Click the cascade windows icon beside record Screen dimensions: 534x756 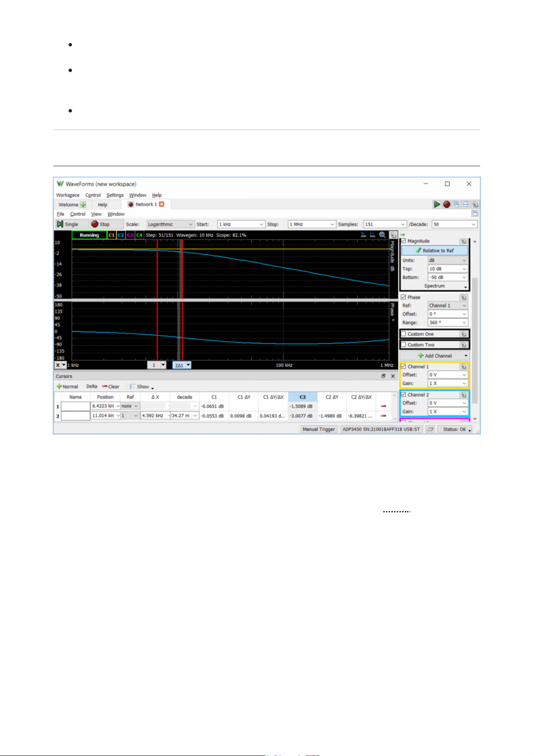(456, 204)
